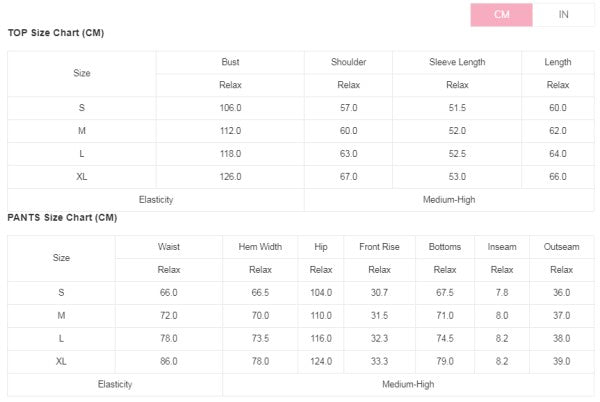Click the XL bust value 126.0
Screen dimensions: 600x402
click(x=230, y=177)
